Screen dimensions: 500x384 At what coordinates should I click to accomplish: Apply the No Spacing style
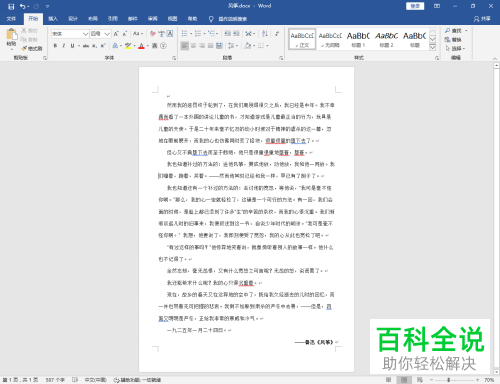coord(330,39)
